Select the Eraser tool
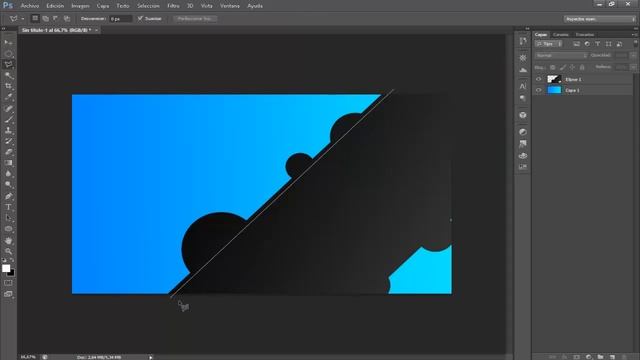The width and height of the screenshot is (640, 360). [8, 152]
